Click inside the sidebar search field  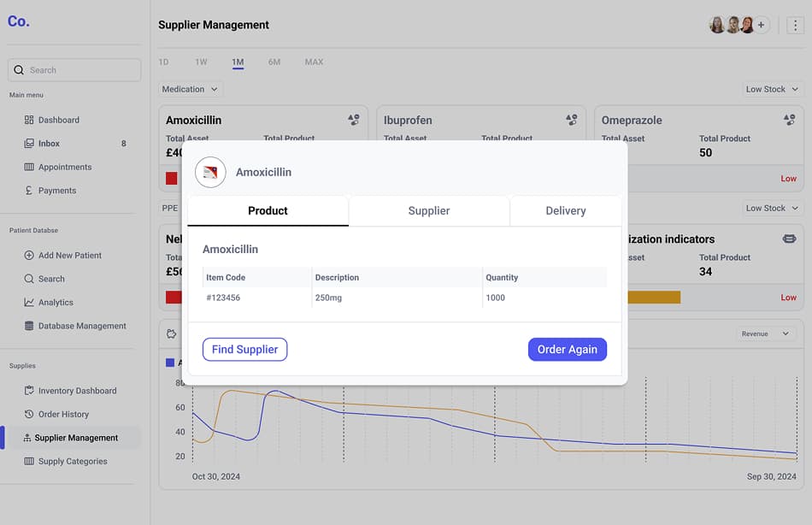click(74, 69)
